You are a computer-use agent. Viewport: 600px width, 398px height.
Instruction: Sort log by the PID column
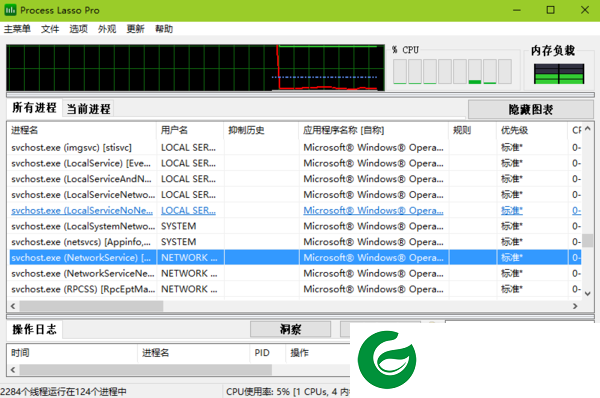pyautogui.click(x=267, y=353)
